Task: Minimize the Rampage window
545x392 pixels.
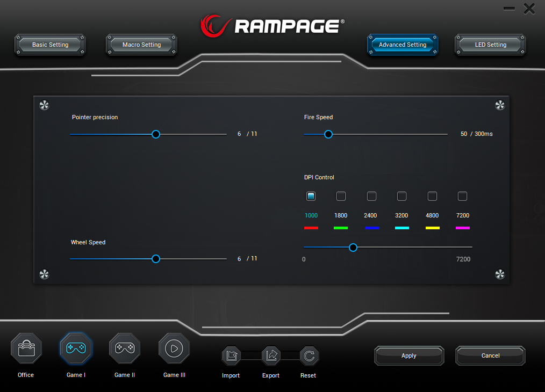Action: pyautogui.click(x=509, y=9)
